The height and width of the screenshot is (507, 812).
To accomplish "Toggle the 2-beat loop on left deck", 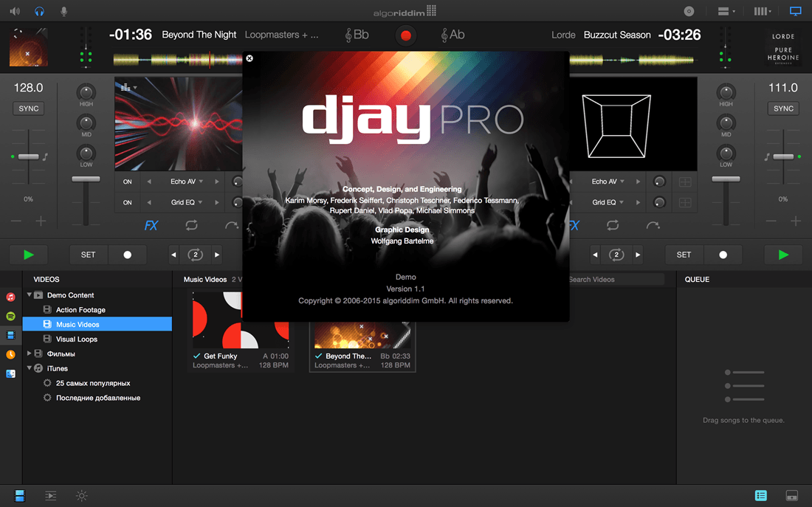I will coord(195,255).
